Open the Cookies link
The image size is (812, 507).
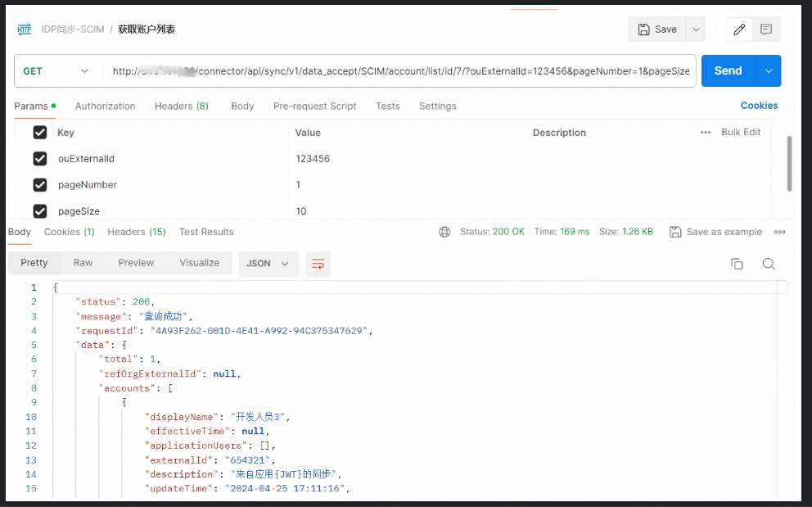pyautogui.click(x=759, y=106)
